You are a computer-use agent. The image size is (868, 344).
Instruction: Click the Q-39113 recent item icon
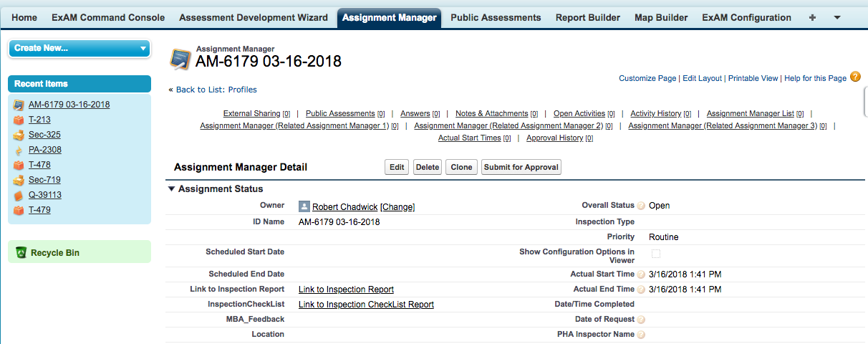coord(19,195)
